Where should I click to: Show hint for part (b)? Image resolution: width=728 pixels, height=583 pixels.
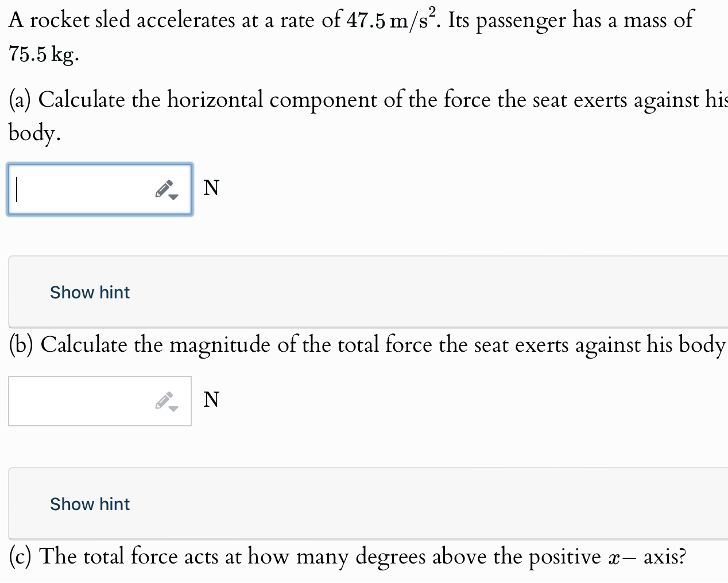tap(90, 504)
